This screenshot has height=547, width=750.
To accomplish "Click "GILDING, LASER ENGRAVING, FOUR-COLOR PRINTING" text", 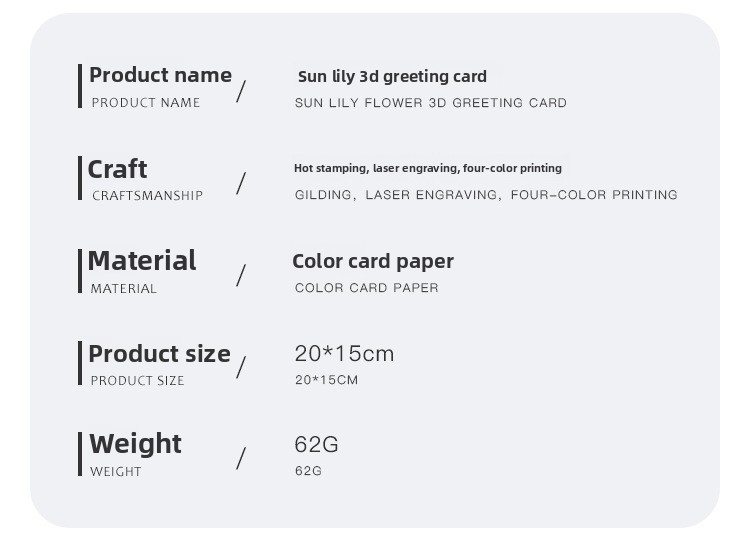I will coord(486,195).
